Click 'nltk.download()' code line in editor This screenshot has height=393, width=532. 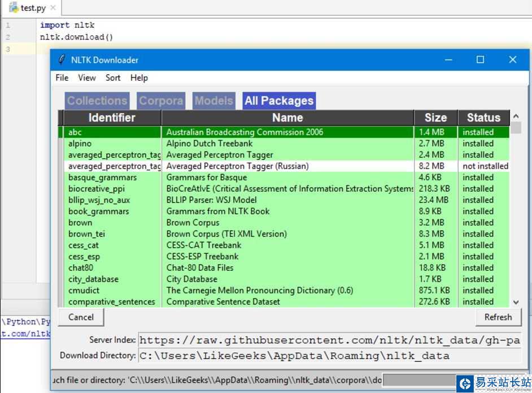(76, 37)
